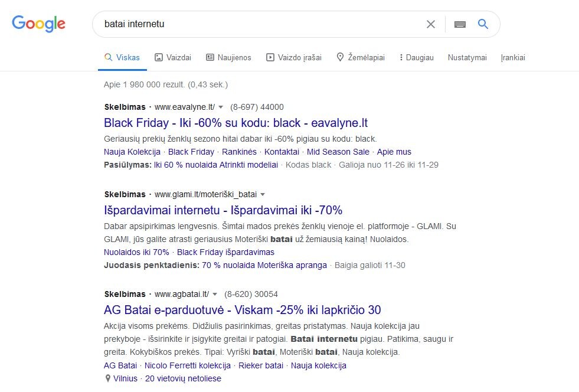579x392 pixels.
Task: Open the Daugiau more menu
Action: 416,57
